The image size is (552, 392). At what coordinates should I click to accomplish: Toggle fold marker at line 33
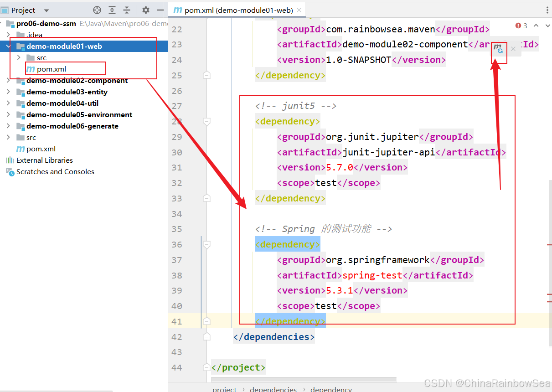pyautogui.click(x=207, y=198)
